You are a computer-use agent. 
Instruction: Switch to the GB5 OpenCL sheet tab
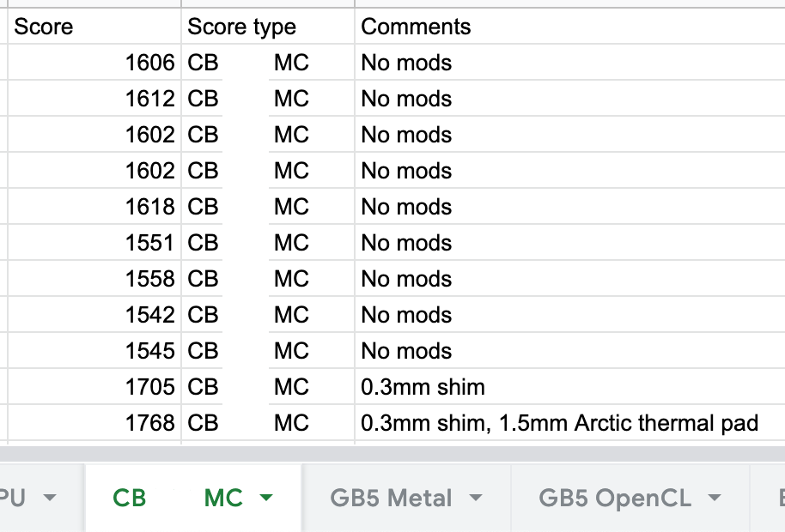point(614,498)
